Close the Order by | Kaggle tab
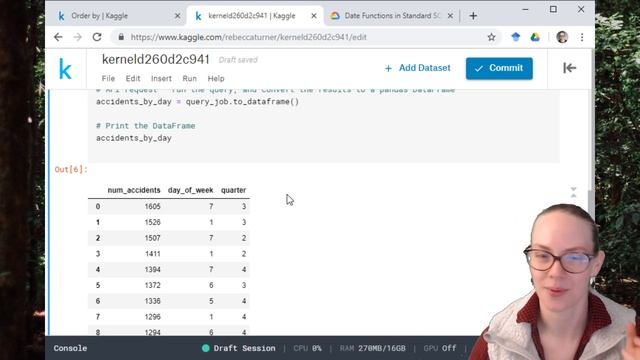Viewport: 640px width, 360px height. pos(177,16)
